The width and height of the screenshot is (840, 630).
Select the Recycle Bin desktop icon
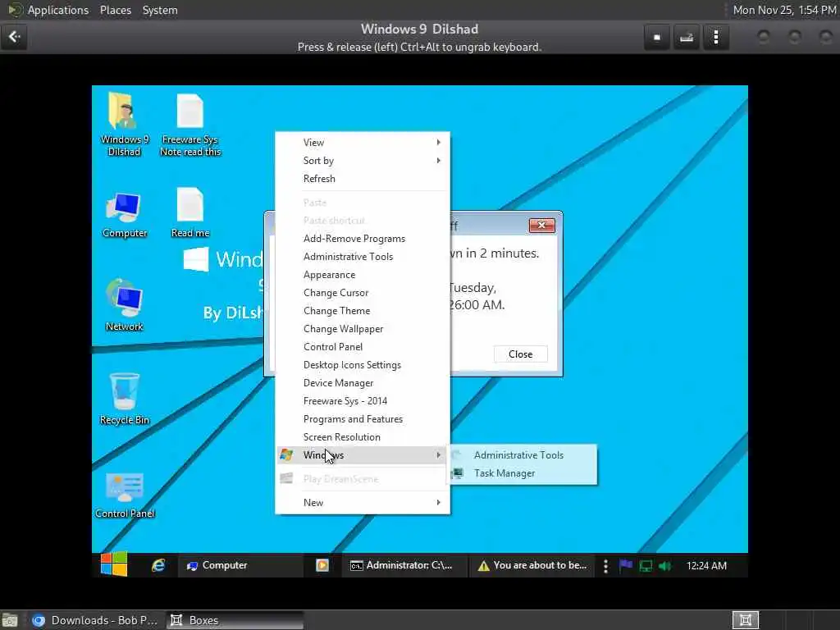125,399
